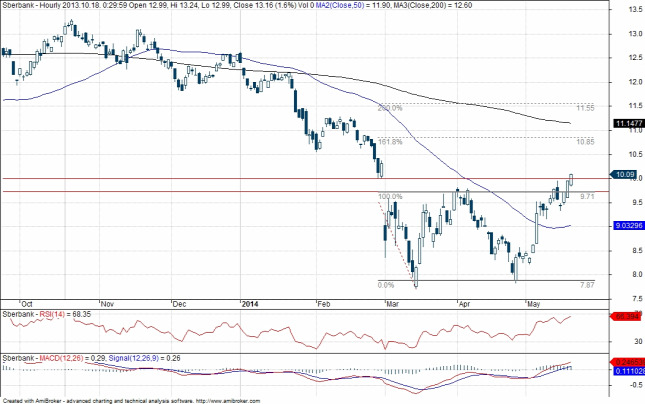645x404 pixels.
Task: Click the Mar label on time axis
Action: point(392,304)
